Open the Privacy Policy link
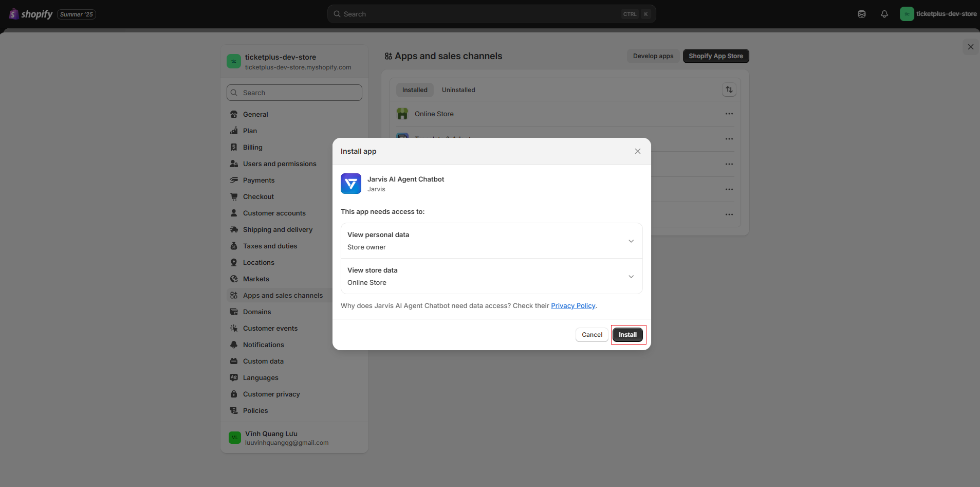 tap(573, 306)
